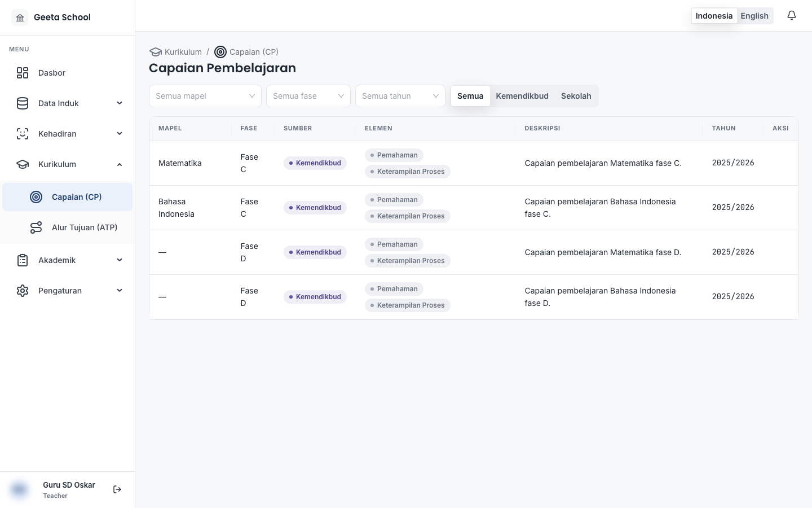
Task: Click the Capaian (CP) breadcrumb text
Action: pos(254,52)
